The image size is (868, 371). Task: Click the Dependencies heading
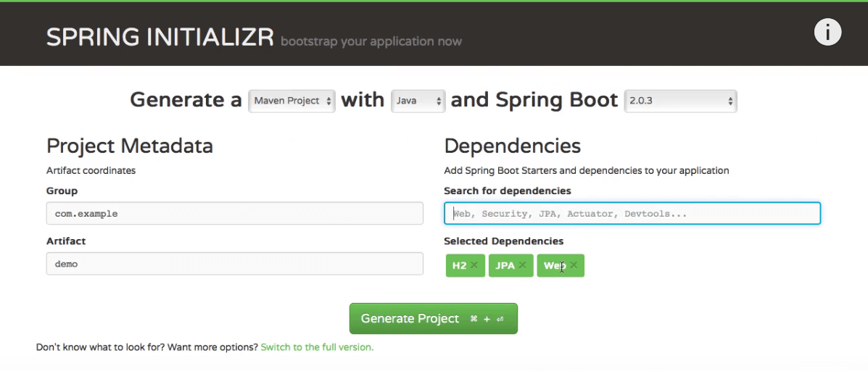tap(512, 146)
